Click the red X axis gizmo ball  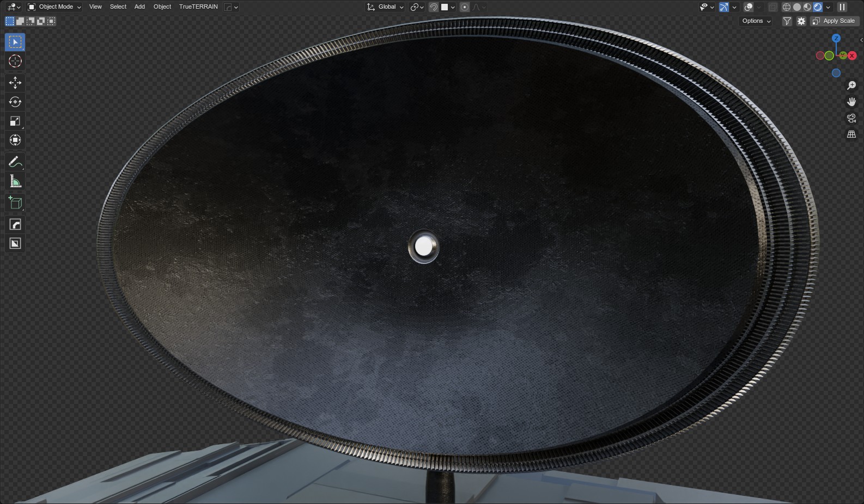pyautogui.click(x=852, y=56)
